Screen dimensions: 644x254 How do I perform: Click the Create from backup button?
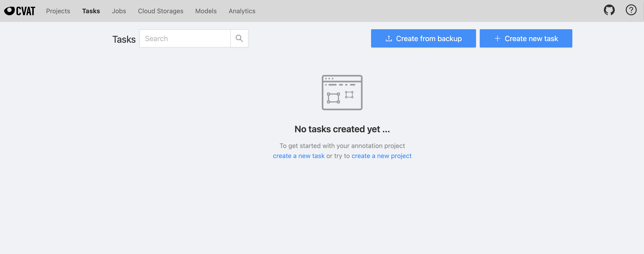(423, 38)
